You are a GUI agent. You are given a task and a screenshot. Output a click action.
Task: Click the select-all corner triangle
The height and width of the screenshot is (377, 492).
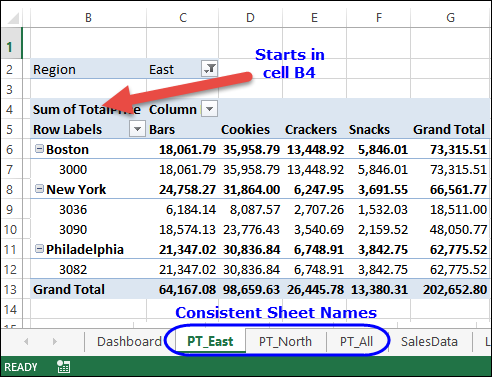coord(13,18)
